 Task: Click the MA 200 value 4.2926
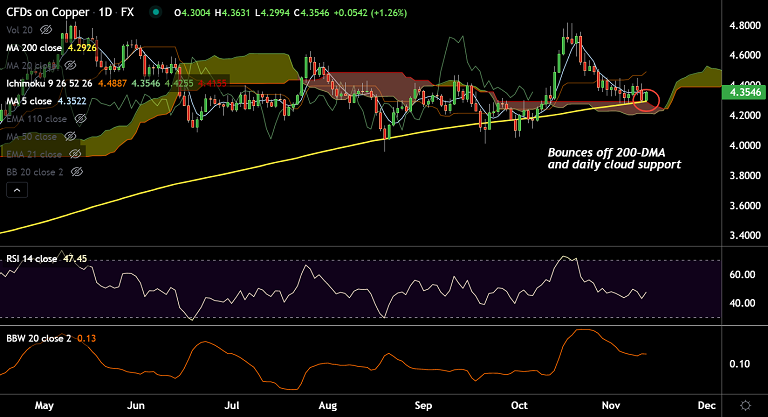(x=82, y=48)
